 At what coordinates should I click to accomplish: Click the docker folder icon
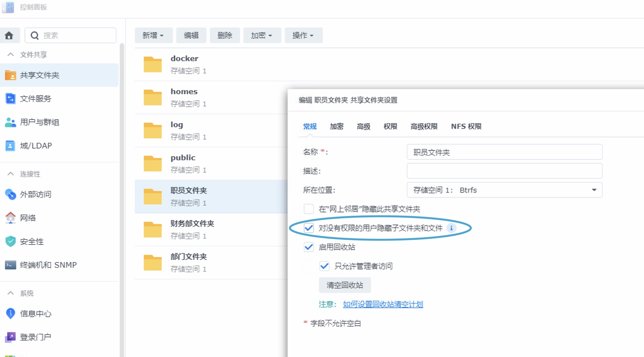click(153, 65)
